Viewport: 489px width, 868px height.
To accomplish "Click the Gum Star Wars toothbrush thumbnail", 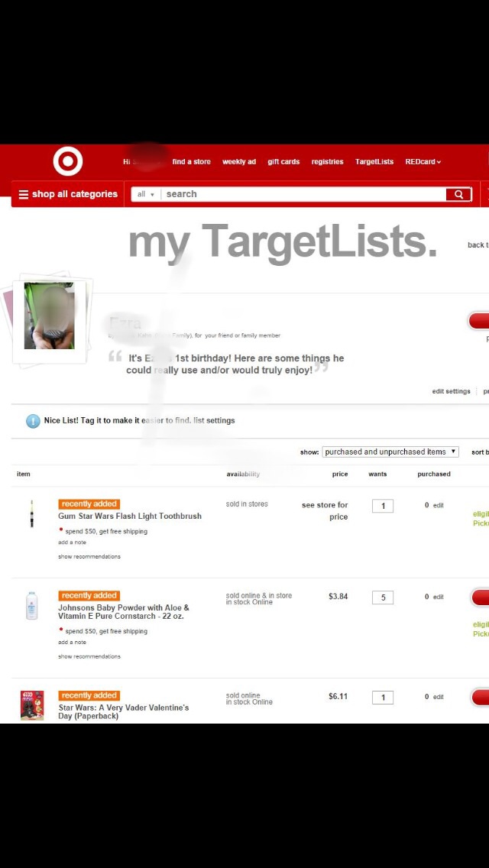I will [32, 513].
